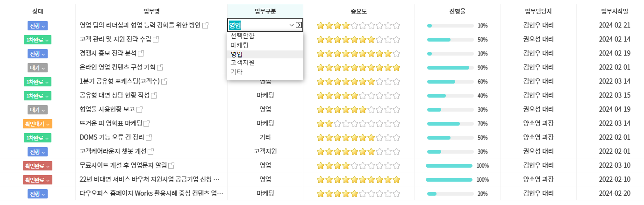This screenshot has height=205, width=644.
Task: Click the 90% progress bar for 온라인 영업 컨텐츠
Action: [x=449, y=68]
